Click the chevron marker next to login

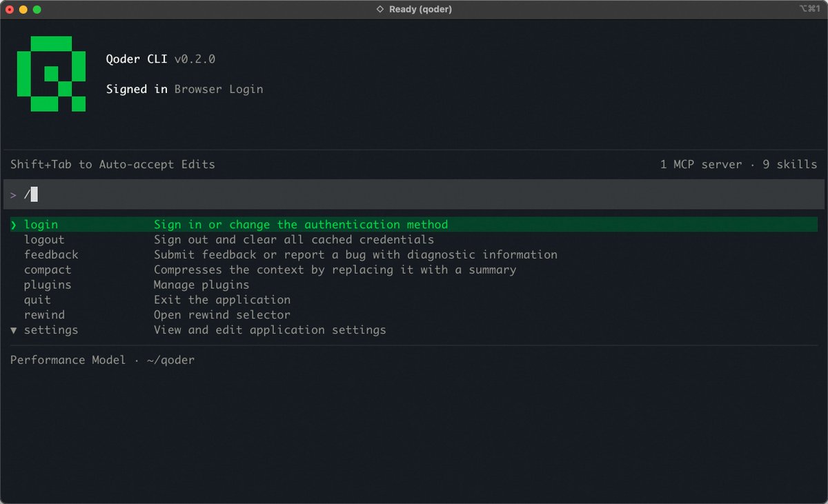click(x=14, y=225)
